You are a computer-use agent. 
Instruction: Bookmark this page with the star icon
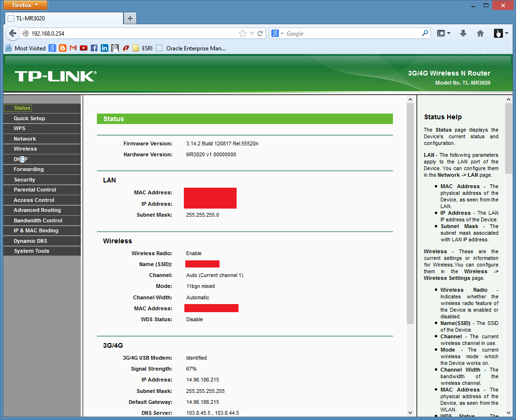242,33
